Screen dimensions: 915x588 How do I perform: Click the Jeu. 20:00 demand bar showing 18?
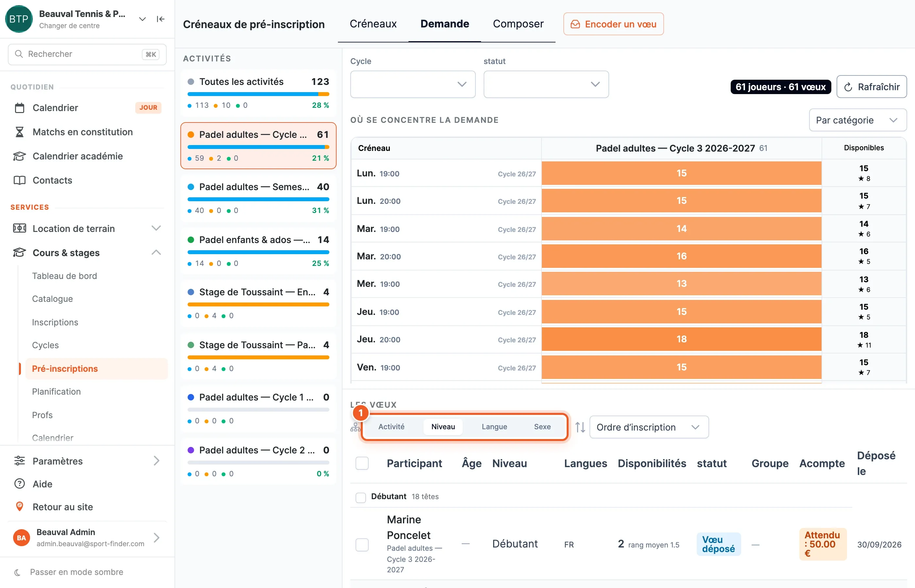point(681,339)
